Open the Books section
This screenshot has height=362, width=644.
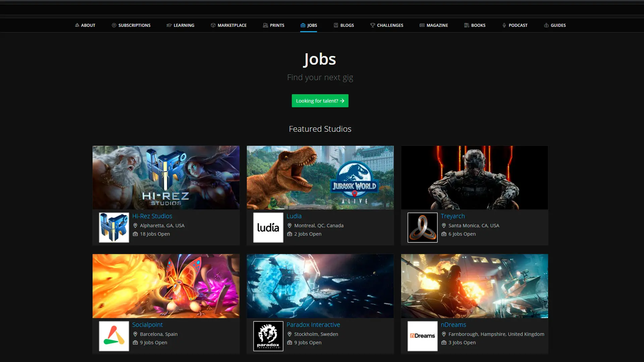[478, 25]
